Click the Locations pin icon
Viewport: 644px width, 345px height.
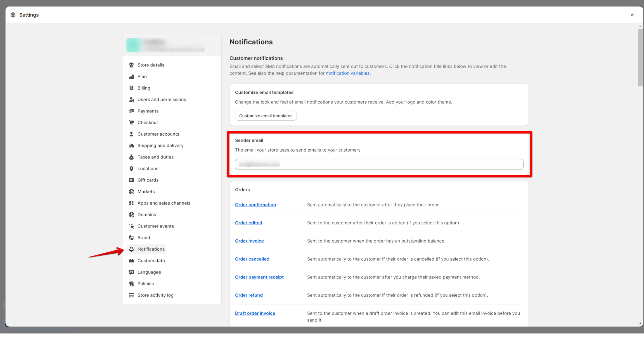click(131, 169)
